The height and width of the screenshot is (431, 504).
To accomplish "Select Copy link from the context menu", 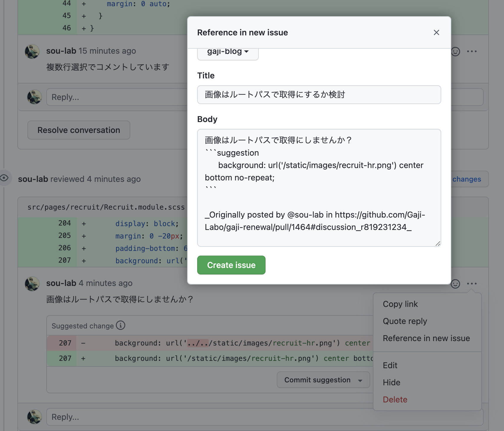I will tap(400, 304).
